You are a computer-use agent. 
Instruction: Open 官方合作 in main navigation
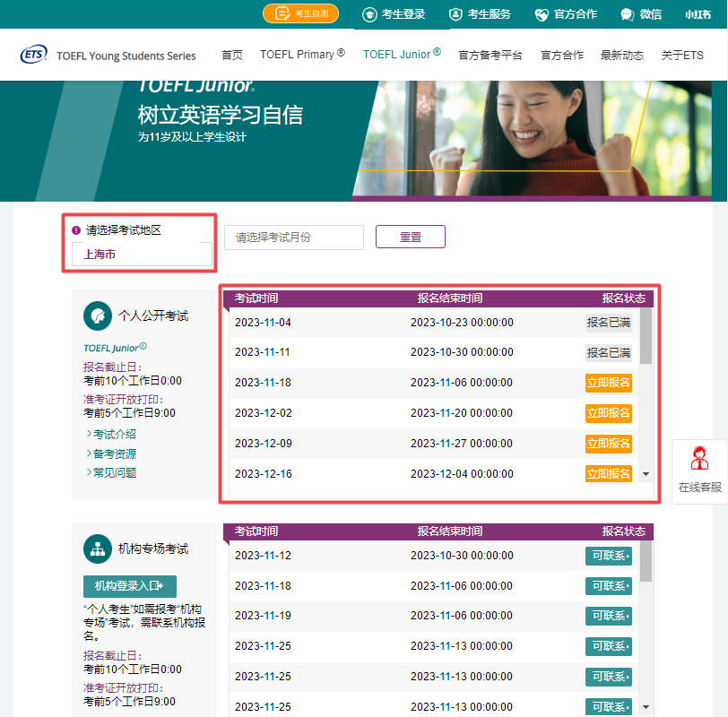[562, 56]
